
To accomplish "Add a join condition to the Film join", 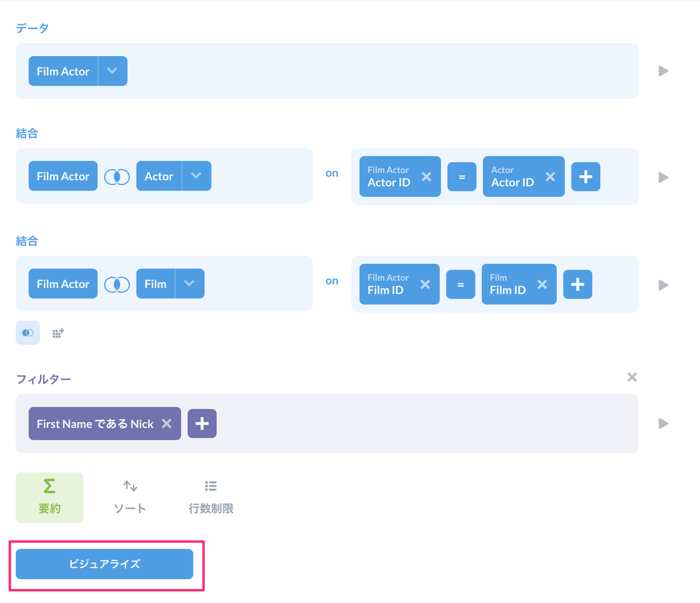I will tap(577, 284).
